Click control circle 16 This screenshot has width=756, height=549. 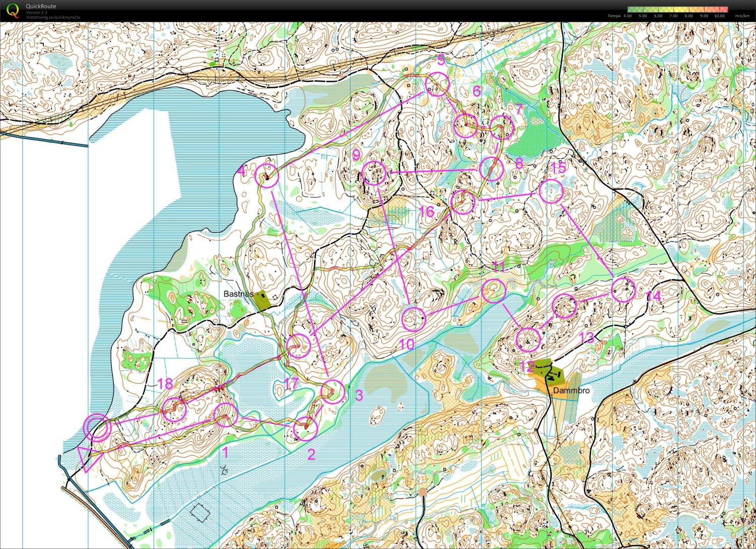pyautogui.click(x=463, y=202)
